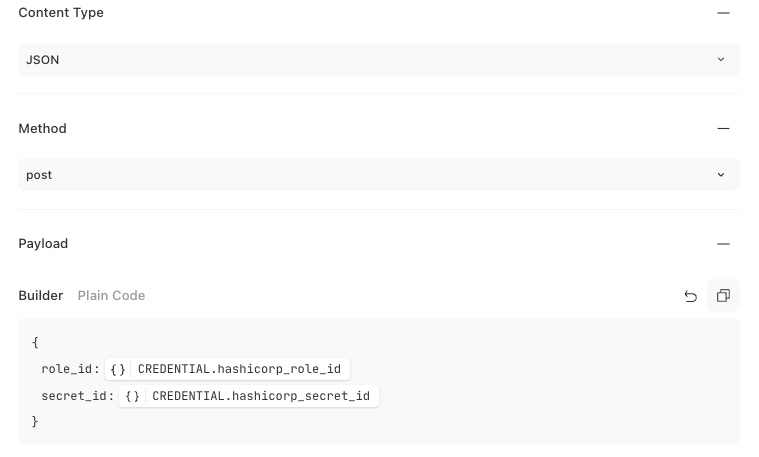Click the payload reset arrow icon

pyautogui.click(x=690, y=296)
